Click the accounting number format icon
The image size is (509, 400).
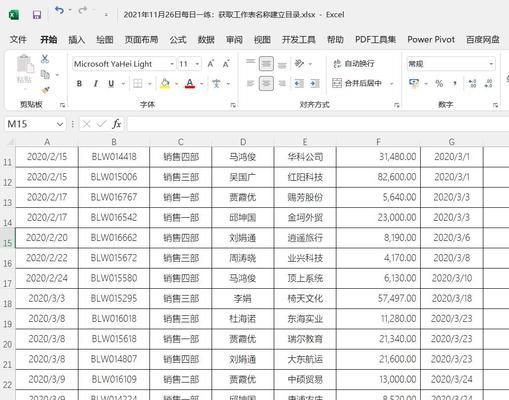tap(414, 83)
